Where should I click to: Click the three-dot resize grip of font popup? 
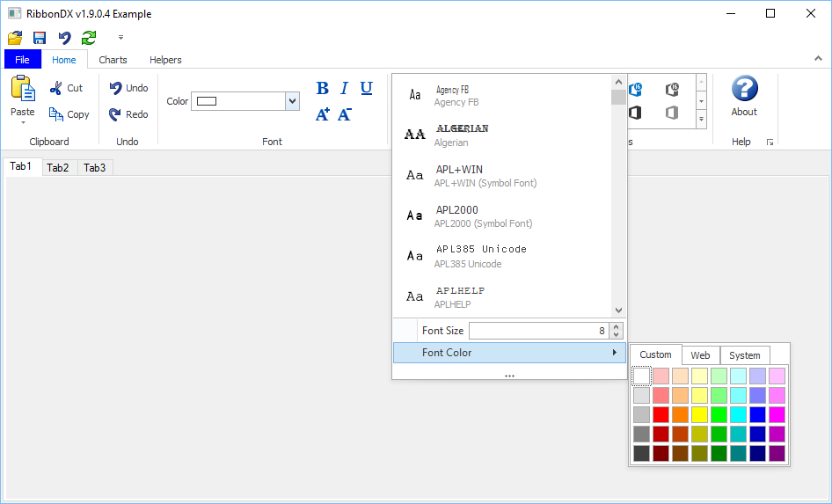(509, 376)
